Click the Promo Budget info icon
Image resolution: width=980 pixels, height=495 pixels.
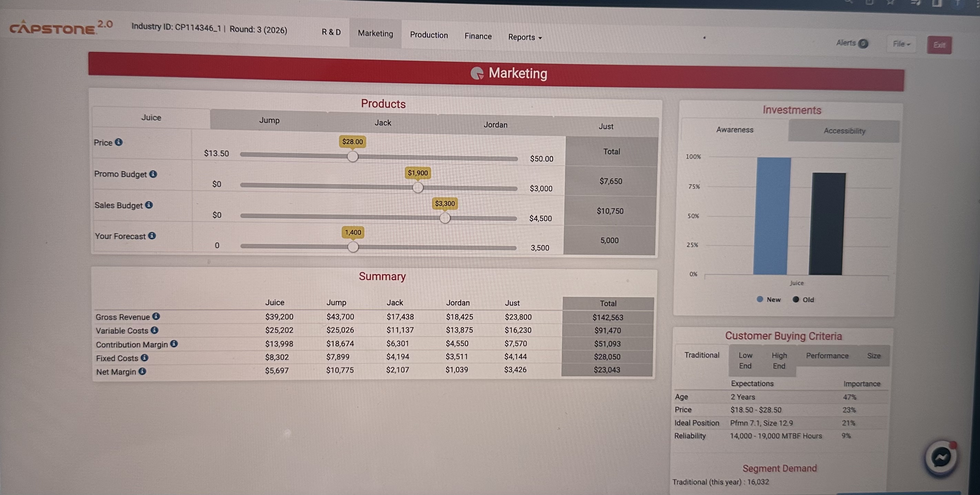[x=153, y=174]
